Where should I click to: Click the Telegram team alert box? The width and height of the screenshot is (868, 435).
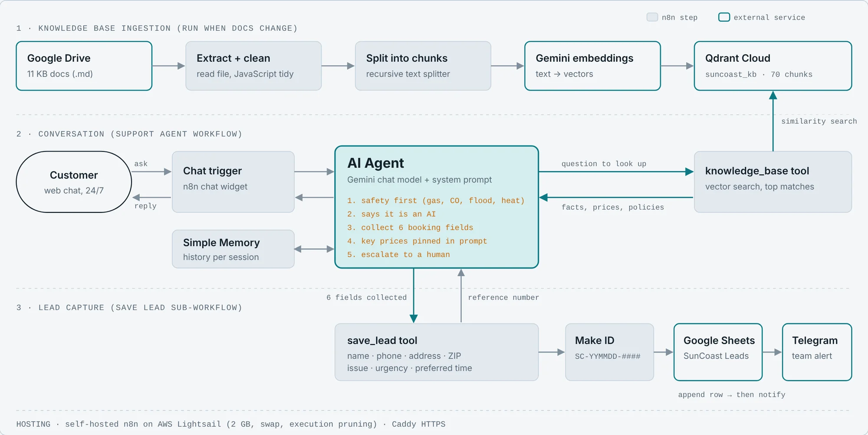click(817, 352)
